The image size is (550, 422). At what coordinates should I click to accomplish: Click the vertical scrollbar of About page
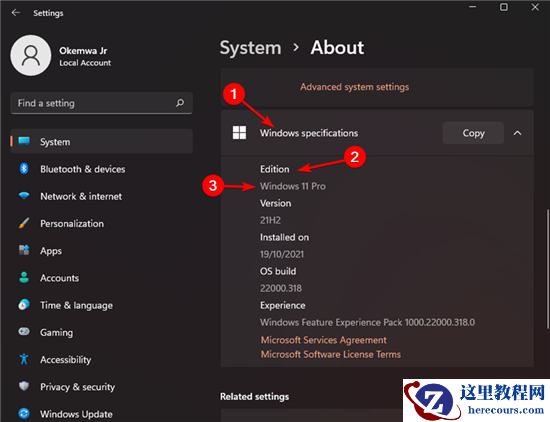[547, 269]
